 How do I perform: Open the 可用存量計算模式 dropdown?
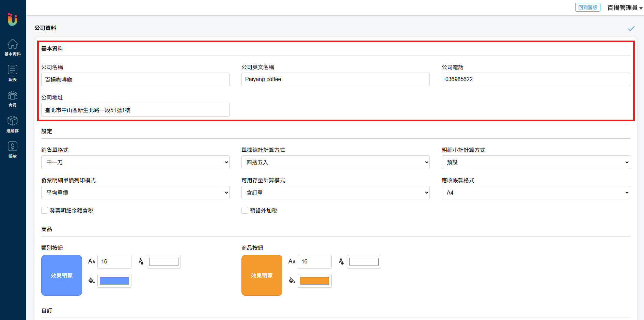click(x=335, y=193)
